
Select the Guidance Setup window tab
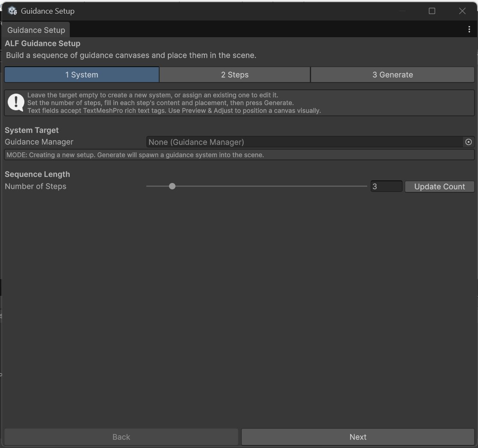tap(36, 30)
